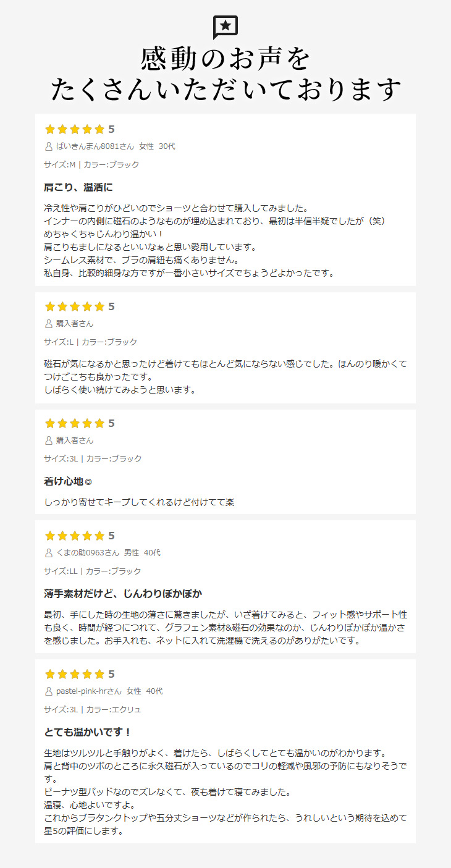This screenshot has height=868, width=451.
Task: Click the review title とても温かいです！
Action: pos(88,732)
